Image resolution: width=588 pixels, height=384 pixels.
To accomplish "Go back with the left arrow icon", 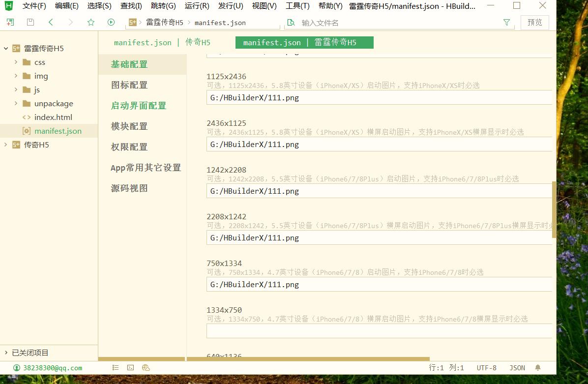I will tap(51, 22).
